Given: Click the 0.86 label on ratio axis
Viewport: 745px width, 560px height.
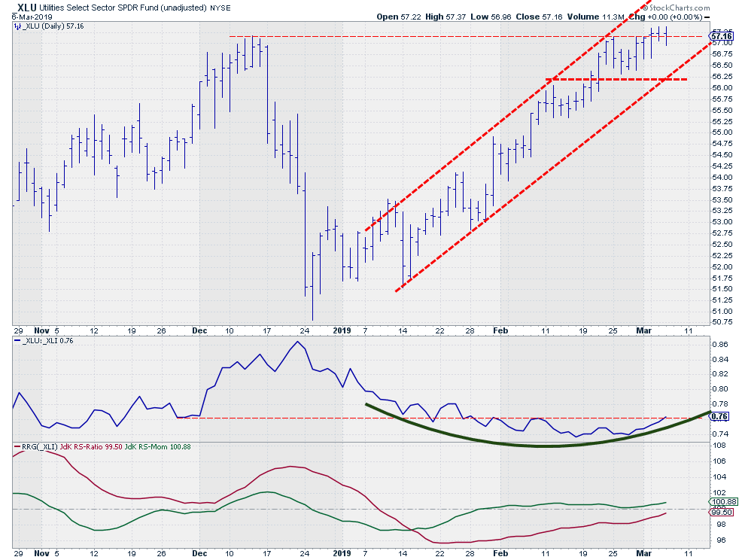Looking at the screenshot, I should pyautogui.click(x=720, y=344).
